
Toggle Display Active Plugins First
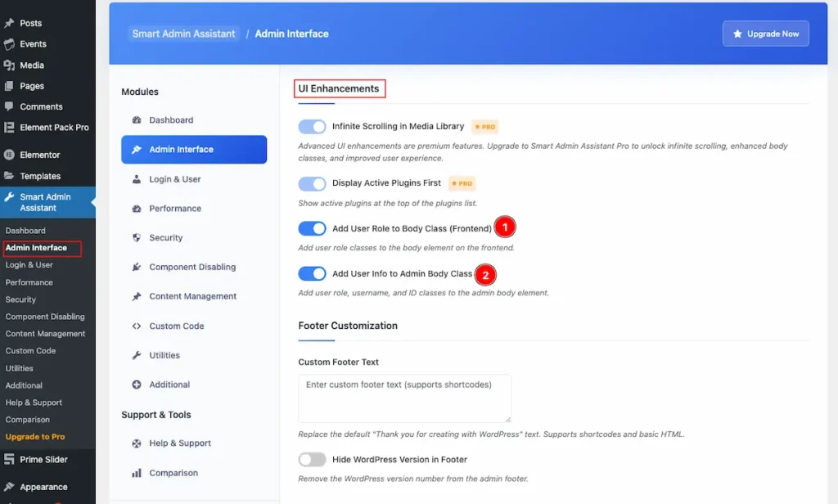point(312,184)
